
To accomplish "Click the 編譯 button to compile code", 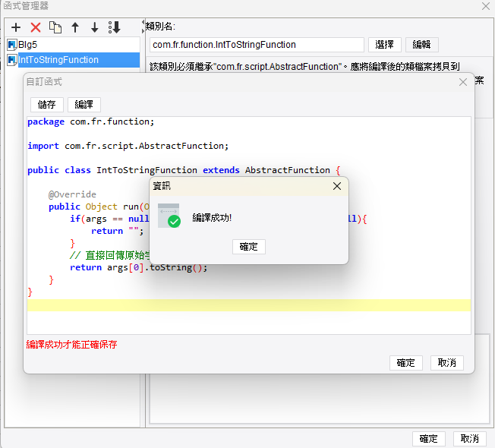I will [84, 105].
